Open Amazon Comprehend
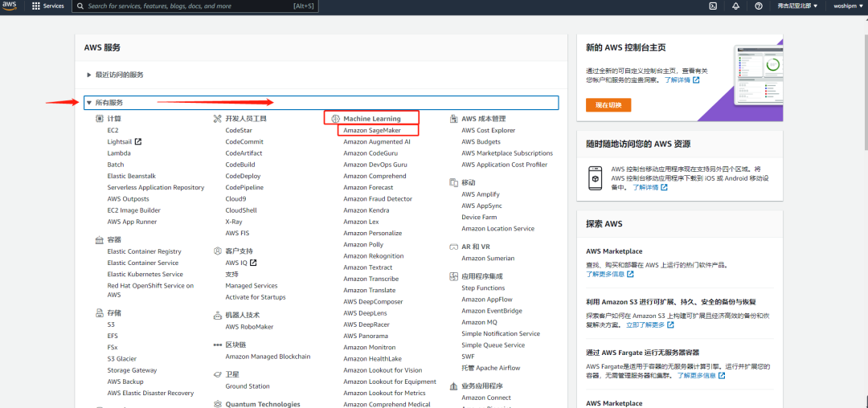The image size is (868, 408). [375, 176]
